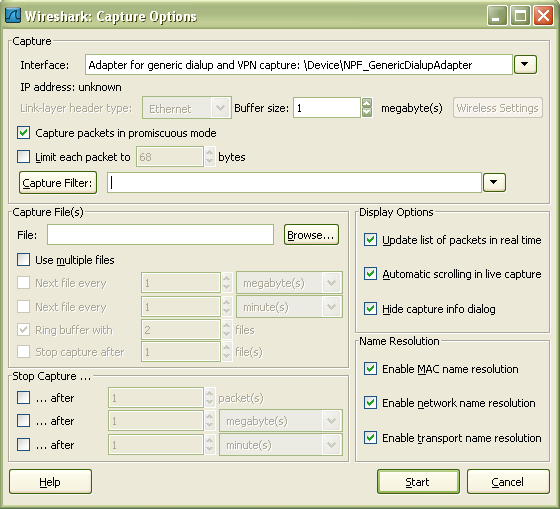The width and height of the screenshot is (560, 509).
Task: Expand the capture filter history dropdown
Action: (x=494, y=182)
